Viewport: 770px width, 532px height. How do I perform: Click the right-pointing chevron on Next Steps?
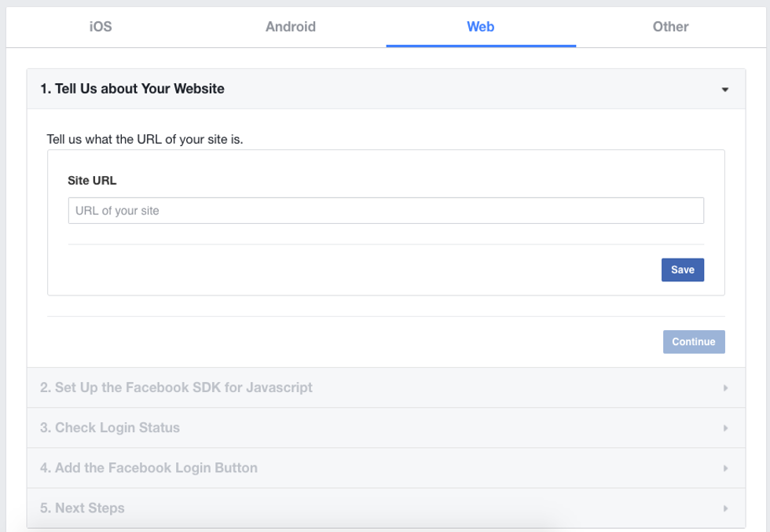(725, 508)
